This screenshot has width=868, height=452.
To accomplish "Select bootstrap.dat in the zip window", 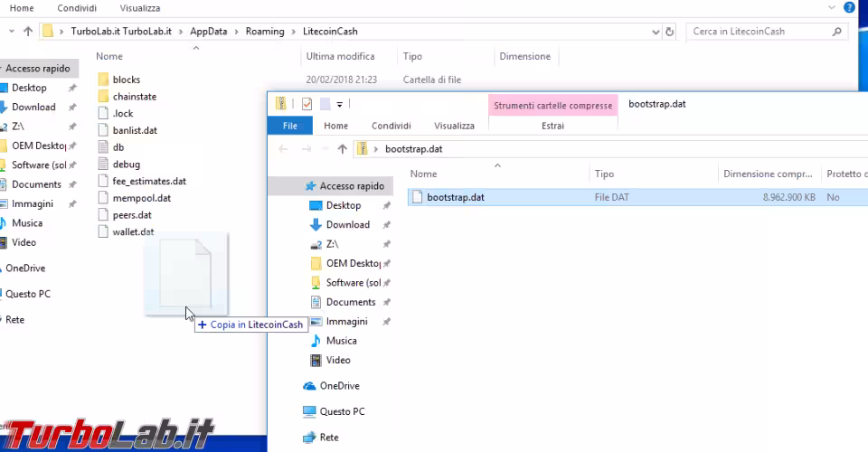I will pyautogui.click(x=455, y=197).
